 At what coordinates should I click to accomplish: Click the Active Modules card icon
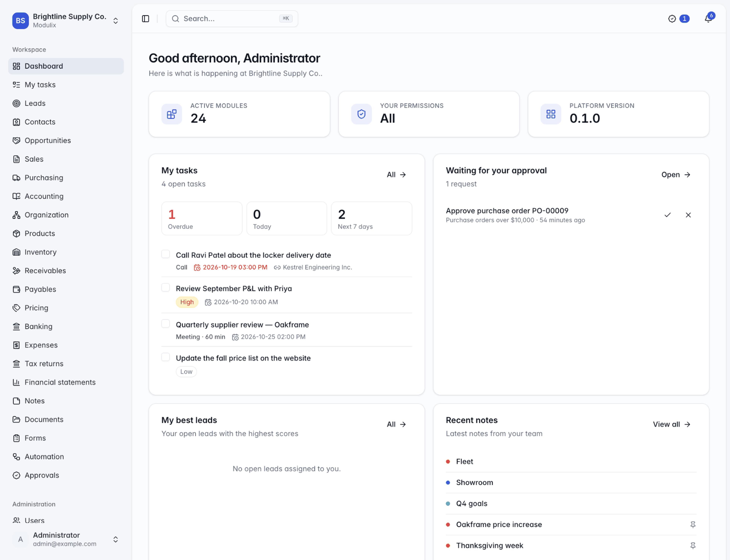click(x=172, y=114)
